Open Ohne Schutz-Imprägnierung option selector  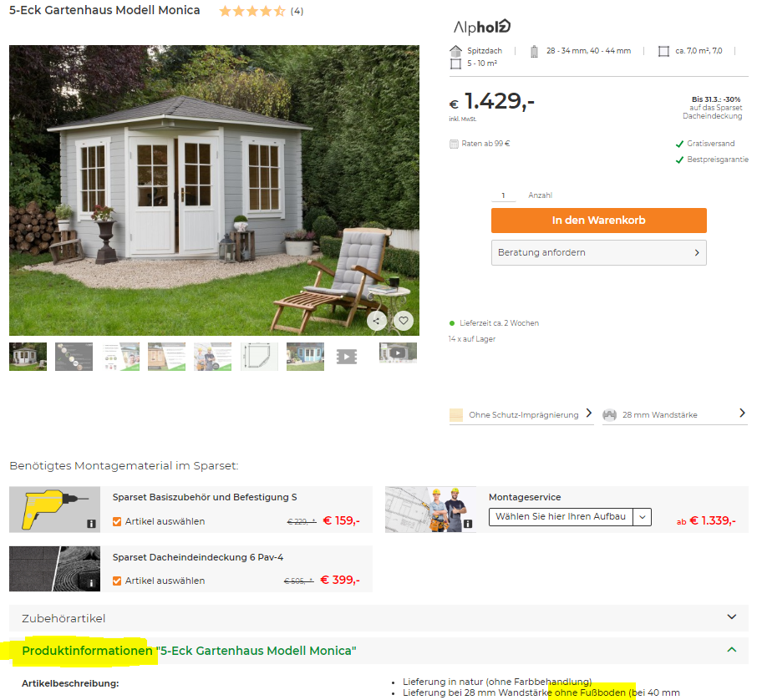tap(521, 414)
